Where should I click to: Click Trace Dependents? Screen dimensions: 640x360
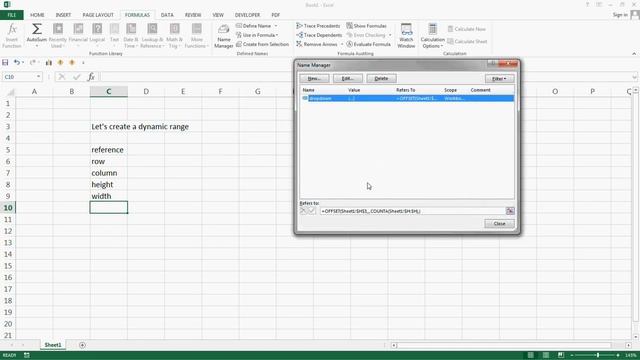pyautogui.click(x=319, y=35)
